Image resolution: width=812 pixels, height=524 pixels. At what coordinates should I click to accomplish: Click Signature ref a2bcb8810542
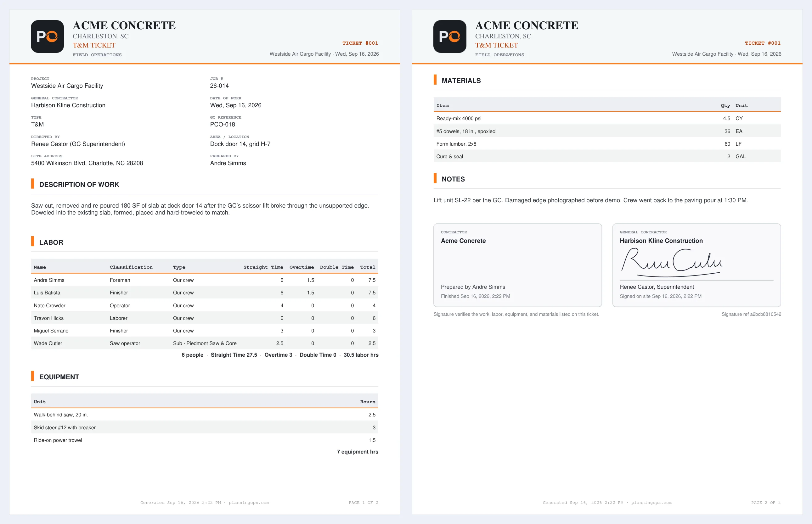(751, 315)
